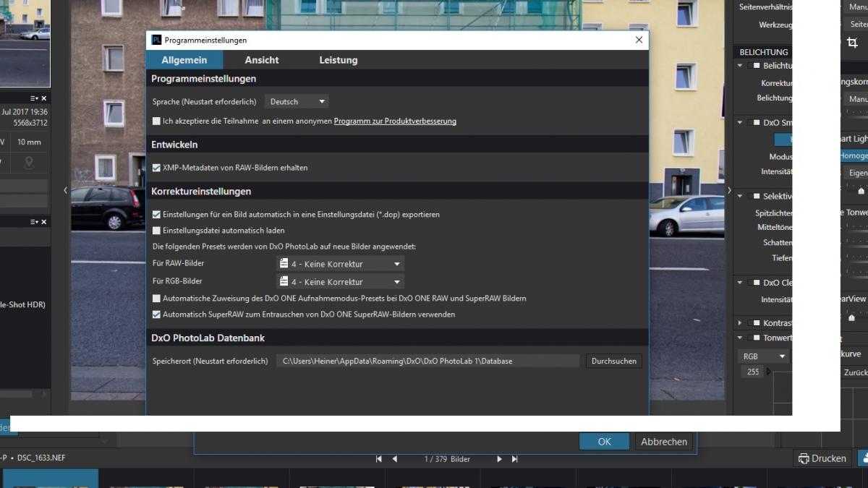Select the Homogen mode button in Smart Lighting
868x488 pixels.
tap(854, 156)
